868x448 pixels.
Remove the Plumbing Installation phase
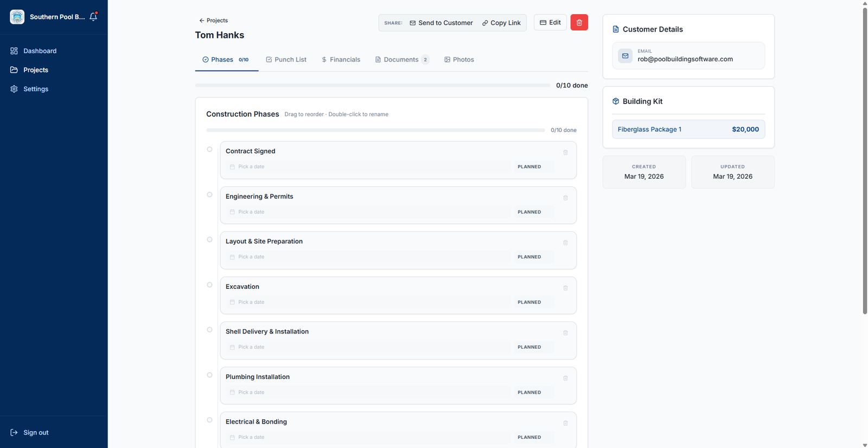[565, 378]
